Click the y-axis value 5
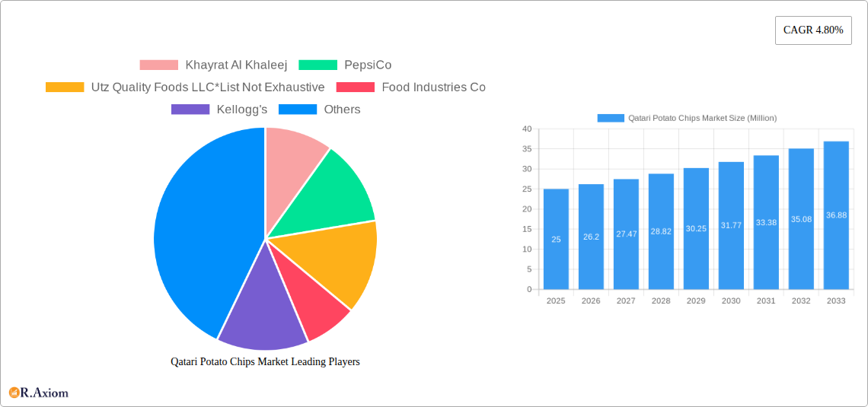The height and width of the screenshot is (407, 868). [529, 269]
